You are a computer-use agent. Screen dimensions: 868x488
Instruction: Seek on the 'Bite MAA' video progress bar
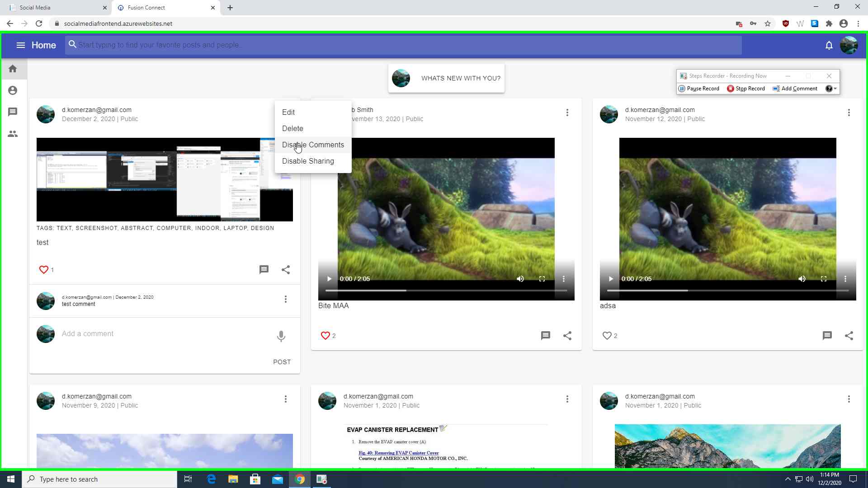pos(446,291)
